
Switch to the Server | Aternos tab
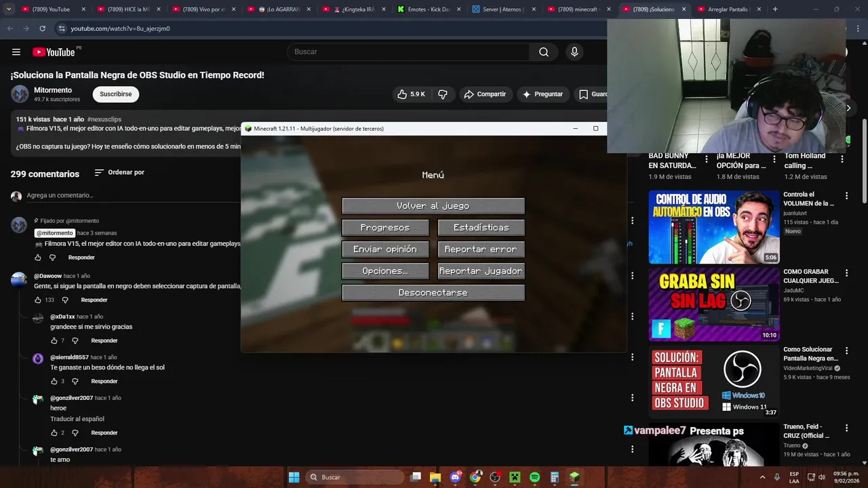tap(502, 9)
